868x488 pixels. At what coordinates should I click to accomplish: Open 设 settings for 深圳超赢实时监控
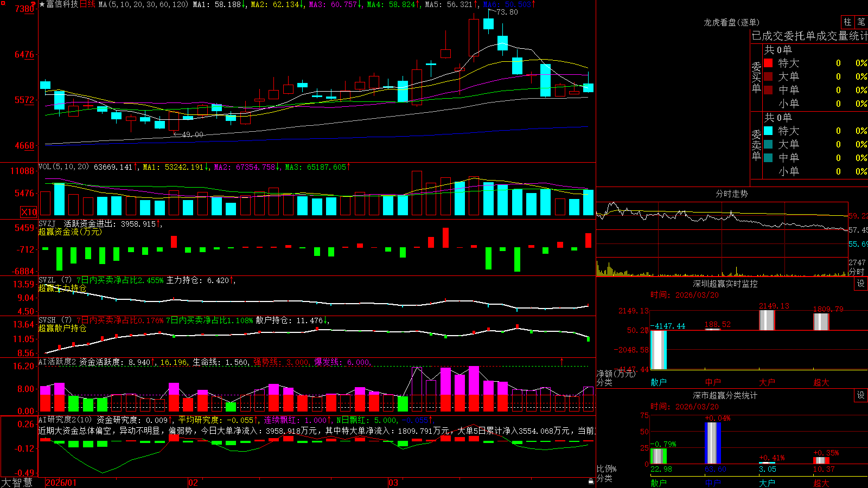861,284
